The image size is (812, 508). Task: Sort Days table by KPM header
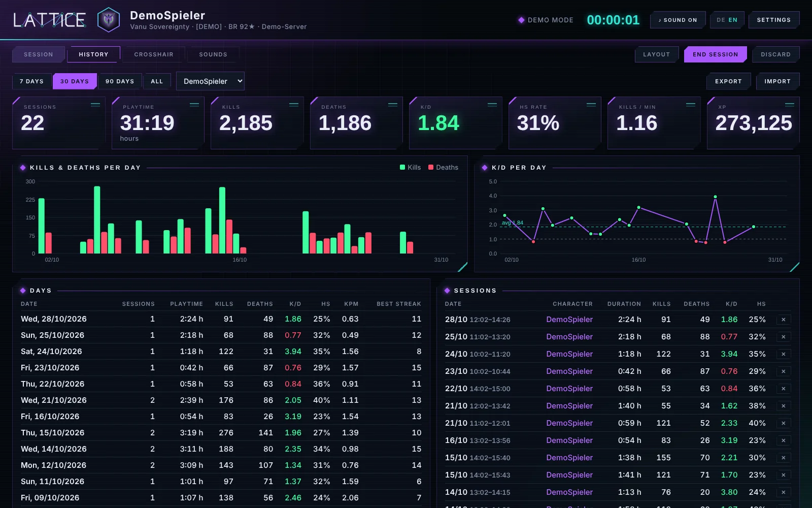pyautogui.click(x=351, y=304)
